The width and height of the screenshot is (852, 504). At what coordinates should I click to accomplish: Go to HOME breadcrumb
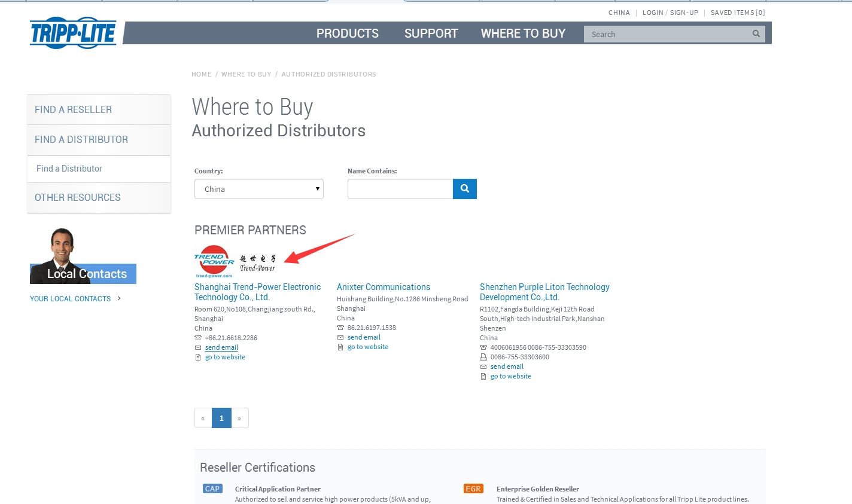[202, 74]
